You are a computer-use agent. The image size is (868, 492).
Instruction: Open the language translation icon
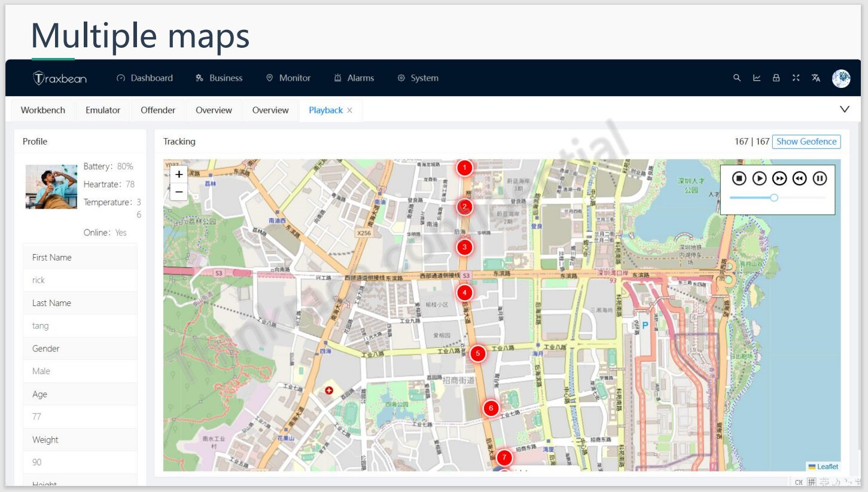click(815, 78)
